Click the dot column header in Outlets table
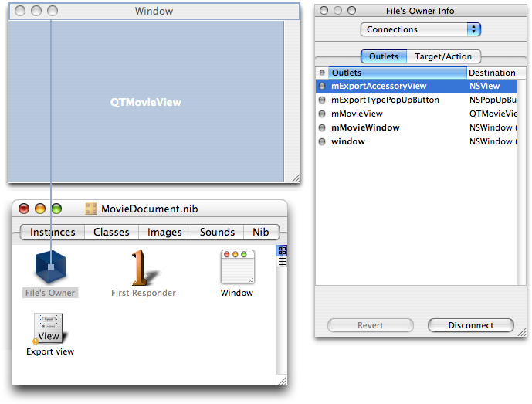532x404 pixels. pos(322,73)
